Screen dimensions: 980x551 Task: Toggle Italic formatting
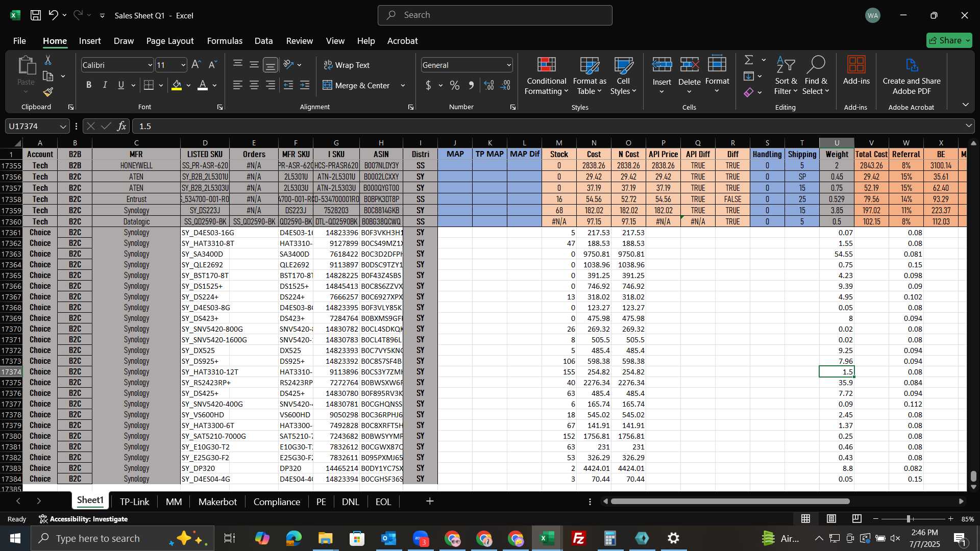pos(105,85)
